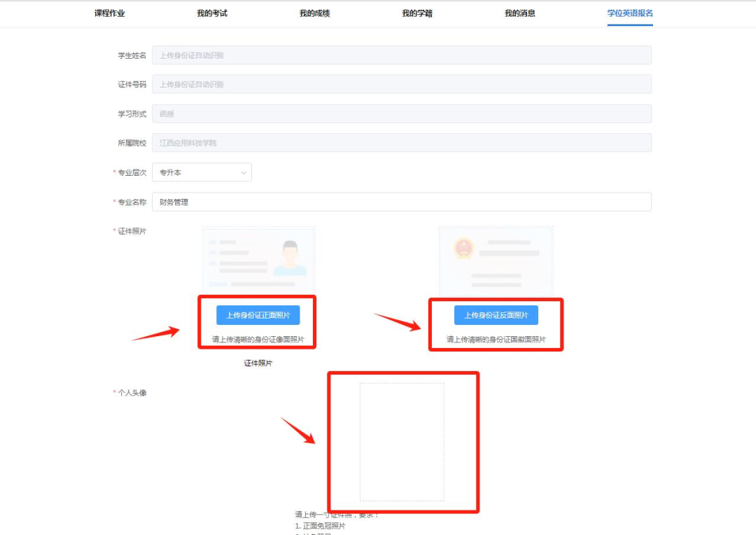Select the 学位英语报名 tab

tap(628, 12)
